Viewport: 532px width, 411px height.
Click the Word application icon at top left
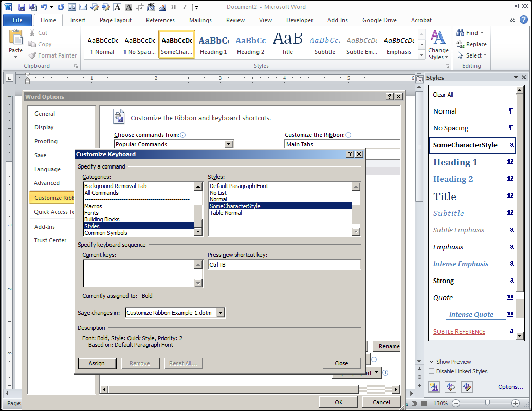pyautogui.click(x=8, y=7)
